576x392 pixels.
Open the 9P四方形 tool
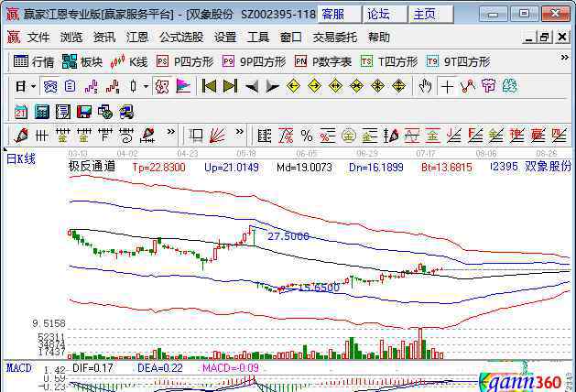click(255, 61)
